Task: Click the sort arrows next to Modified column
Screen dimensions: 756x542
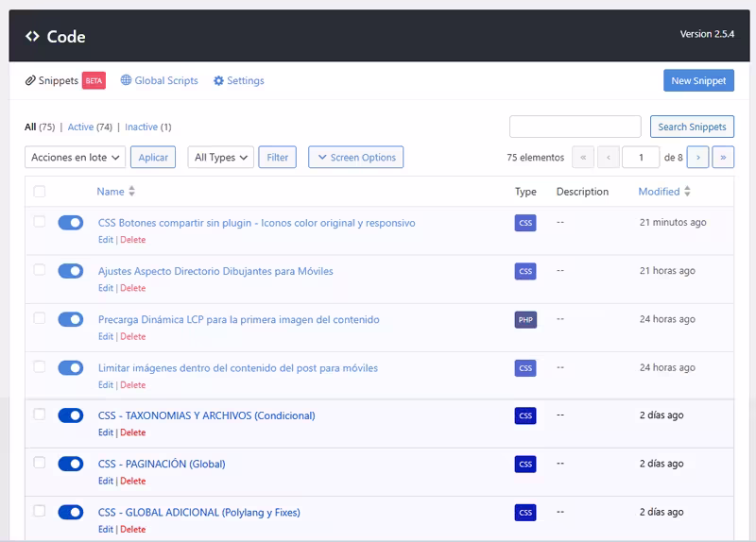Action: pyautogui.click(x=686, y=192)
